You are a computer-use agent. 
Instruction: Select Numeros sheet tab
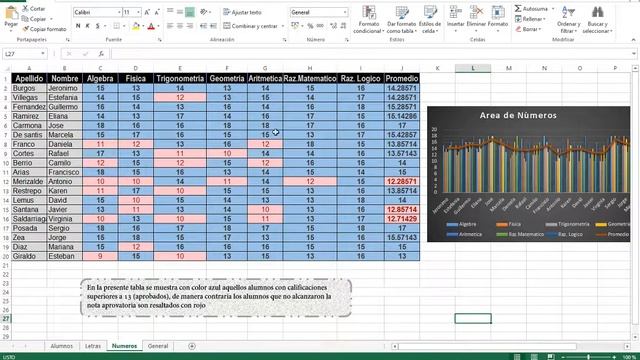[x=124, y=346]
